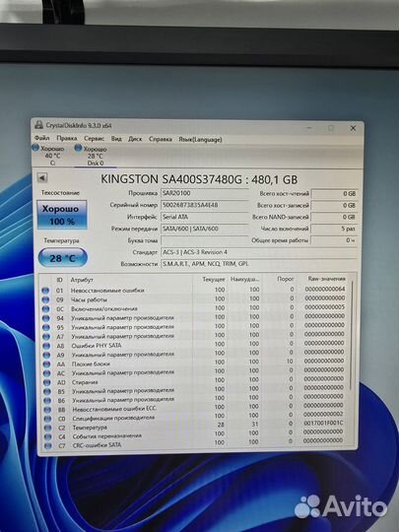Click the status icon of attribute C4
The width and height of the screenshot is (399, 532).
coord(48,437)
